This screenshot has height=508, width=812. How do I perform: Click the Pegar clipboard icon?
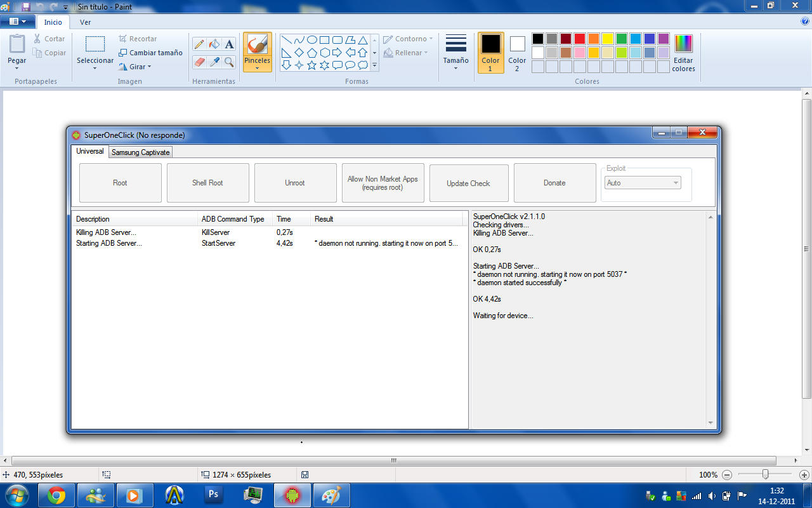pyautogui.click(x=17, y=44)
